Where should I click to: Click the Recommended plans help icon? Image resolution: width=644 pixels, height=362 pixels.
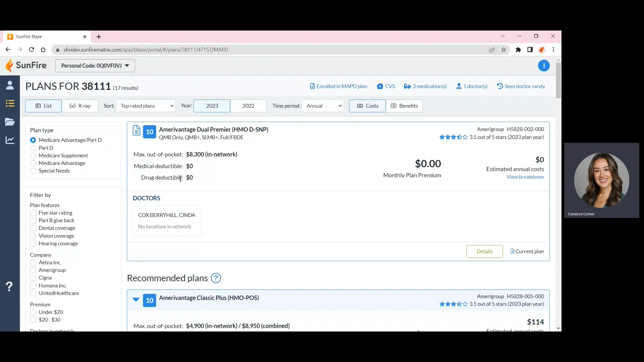pos(216,278)
